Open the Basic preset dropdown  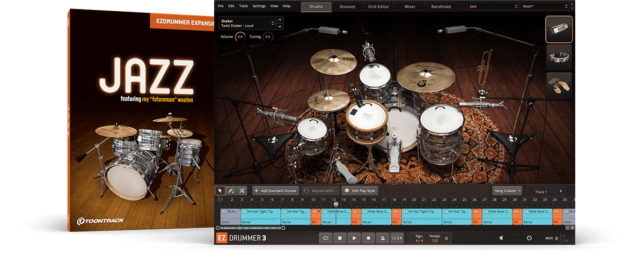pyautogui.click(x=544, y=6)
